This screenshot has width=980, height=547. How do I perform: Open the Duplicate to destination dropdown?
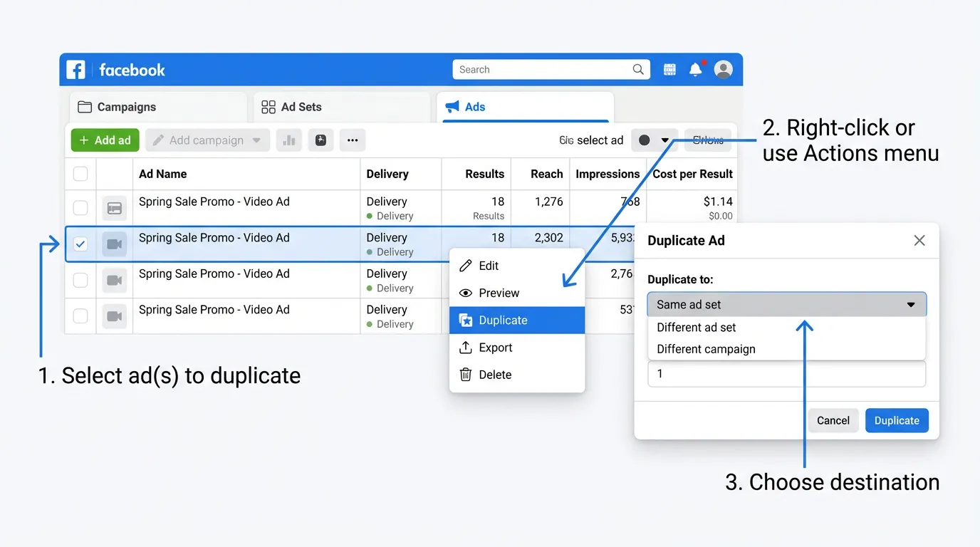786,304
